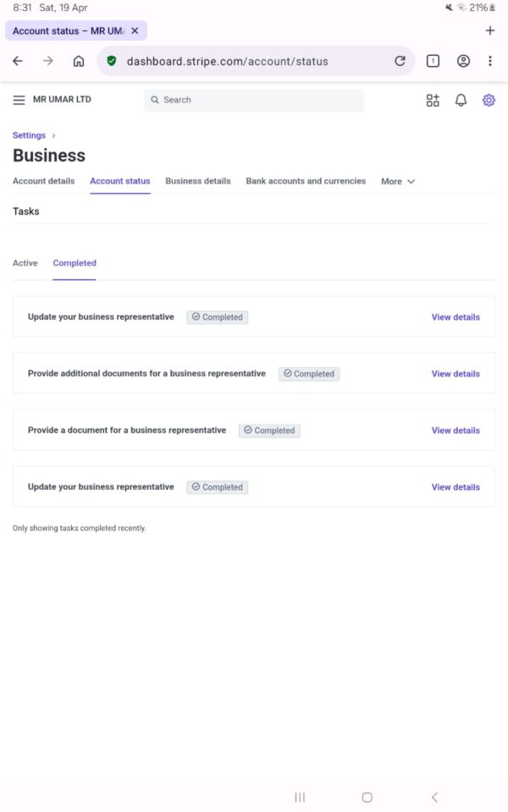Viewport: 508px width, 812px height.
Task: Go to the browser home page
Action: click(79, 61)
